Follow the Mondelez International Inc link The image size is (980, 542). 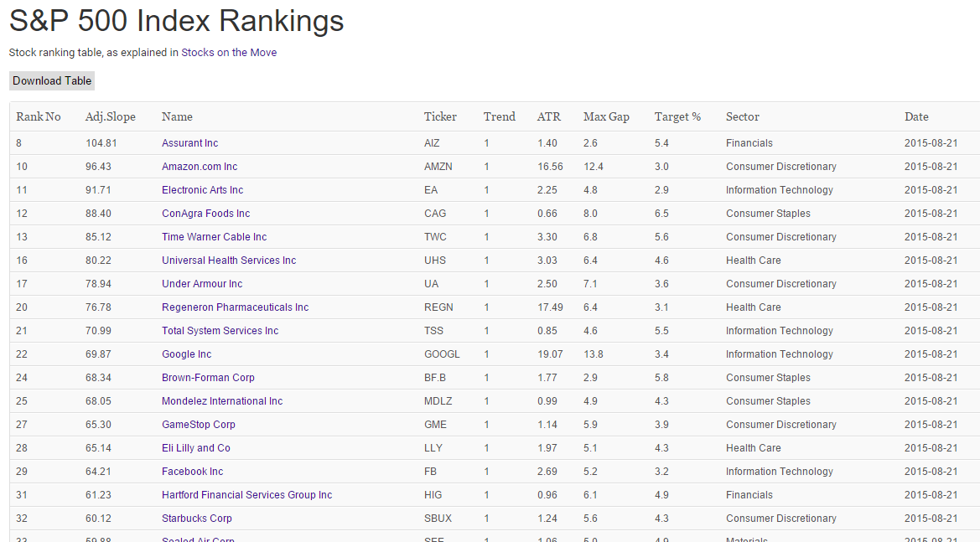coord(222,401)
